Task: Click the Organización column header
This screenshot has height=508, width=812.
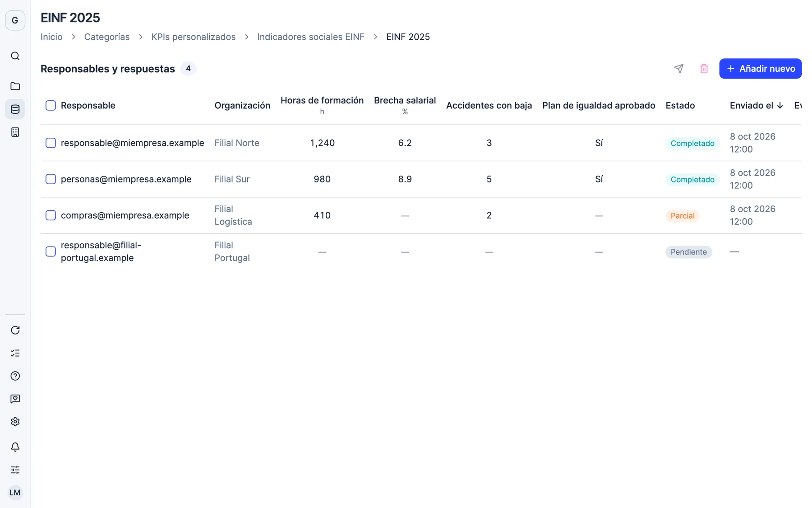Action: [x=242, y=106]
